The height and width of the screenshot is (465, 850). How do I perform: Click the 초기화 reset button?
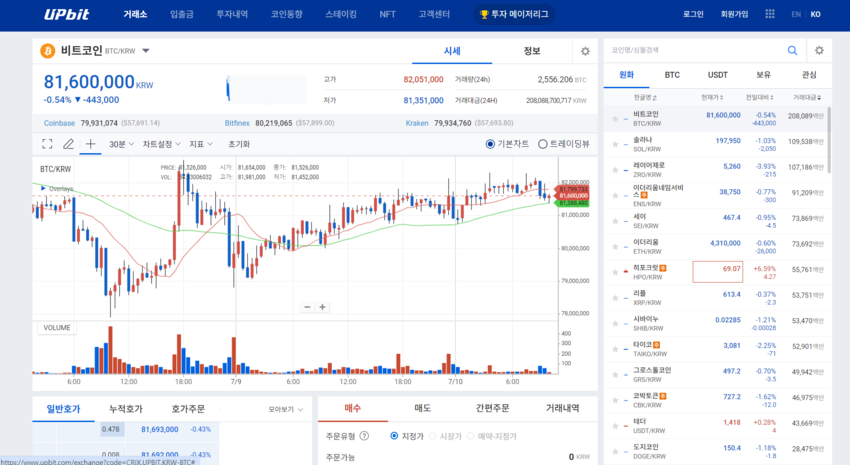(x=239, y=144)
